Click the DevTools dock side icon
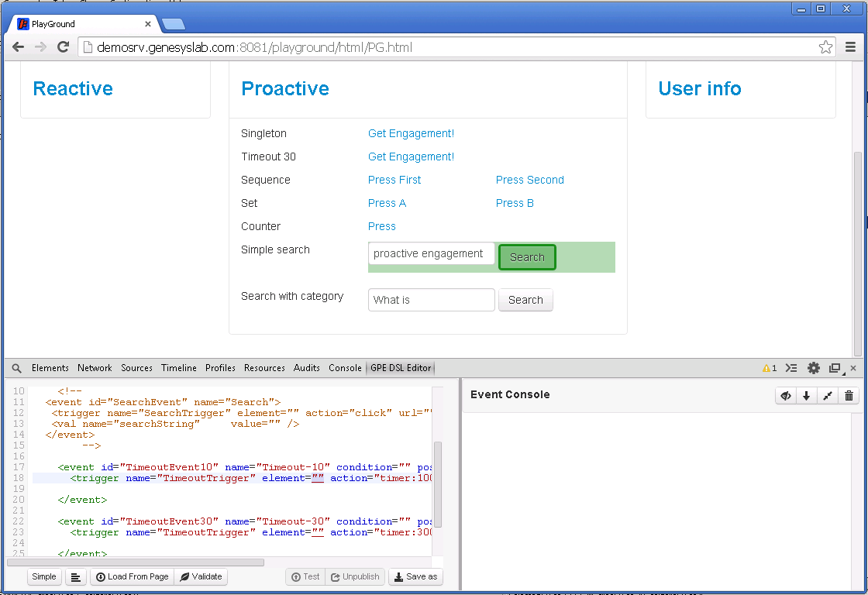Screen dimensions: 868x595 835,368
